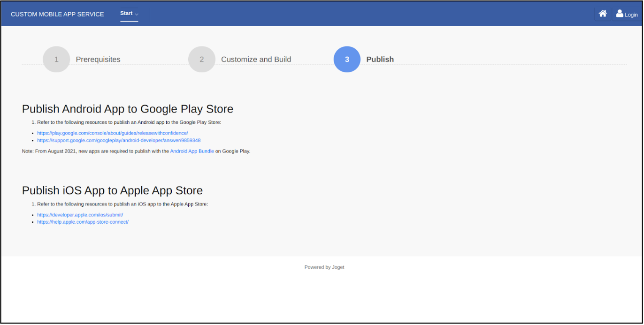Viewport: 644px width, 325px height.
Task: Click the Apple App Store resources instruction text
Action: pos(123,204)
